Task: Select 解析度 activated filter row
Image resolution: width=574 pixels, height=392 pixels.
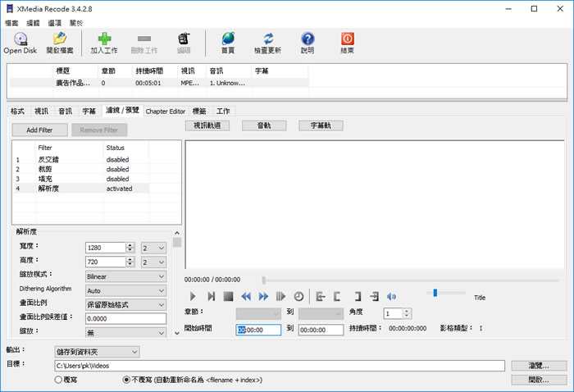Action: (81, 189)
